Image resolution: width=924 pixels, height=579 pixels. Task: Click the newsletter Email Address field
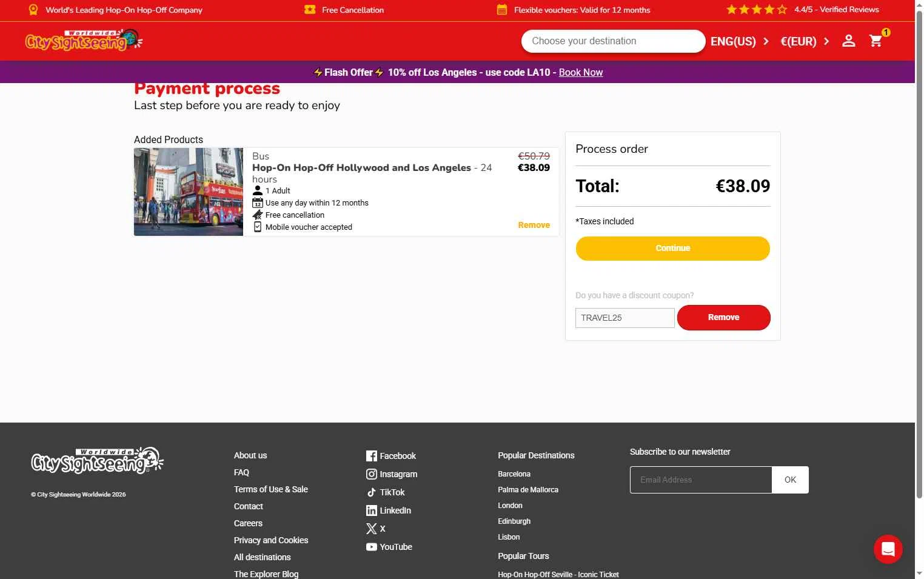click(x=701, y=480)
